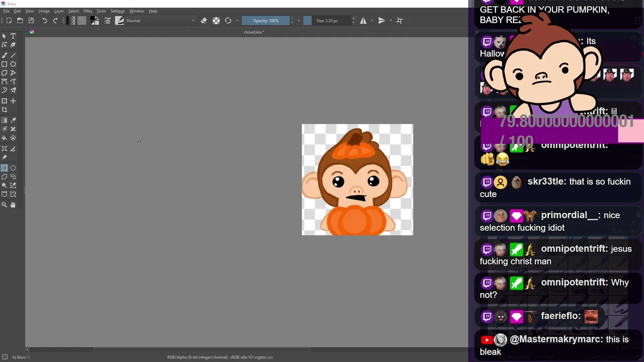Select the Reference Images pin tool

tap(5, 157)
